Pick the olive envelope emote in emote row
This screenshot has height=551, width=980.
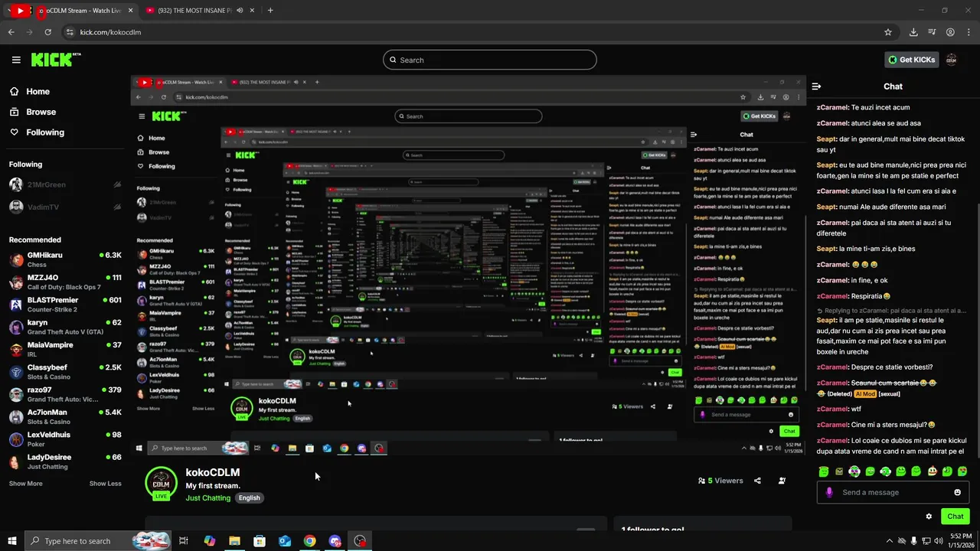839,471
